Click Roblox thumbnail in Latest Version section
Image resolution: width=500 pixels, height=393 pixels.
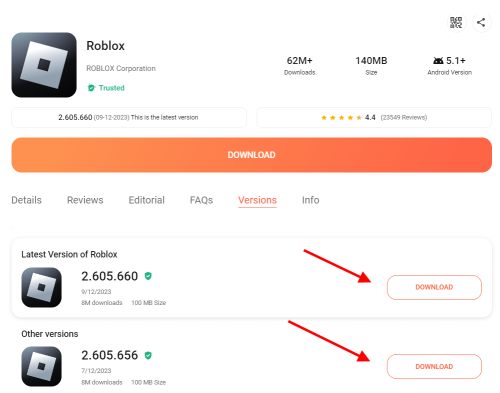[x=42, y=287]
